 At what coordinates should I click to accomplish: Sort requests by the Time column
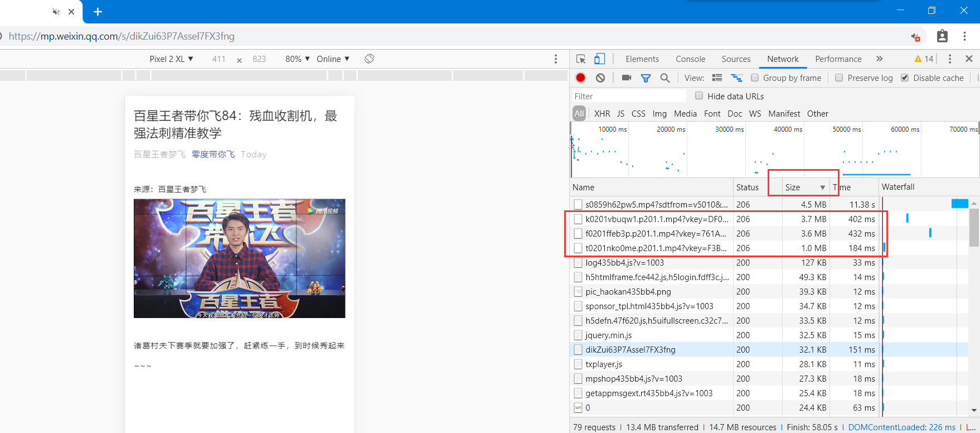coord(854,187)
